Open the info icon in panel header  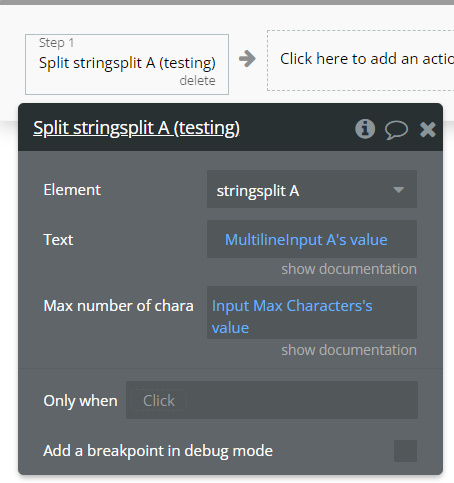click(365, 129)
